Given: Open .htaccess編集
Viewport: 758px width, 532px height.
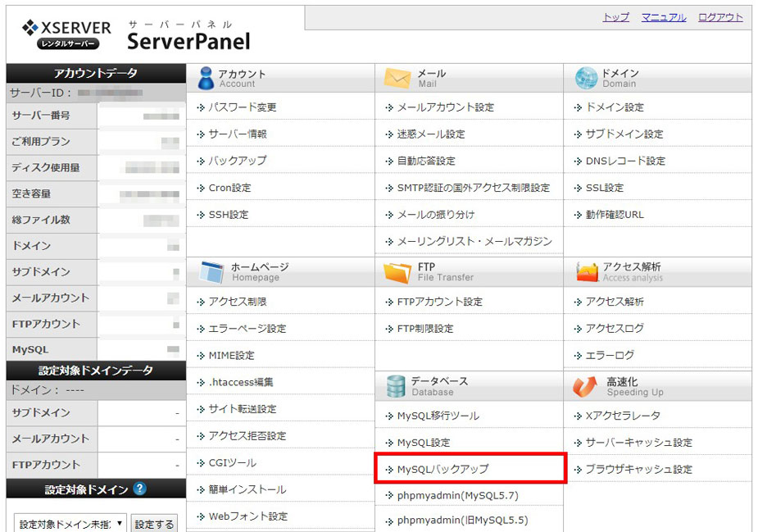Looking at the screenshot, I should coord(241,382).
